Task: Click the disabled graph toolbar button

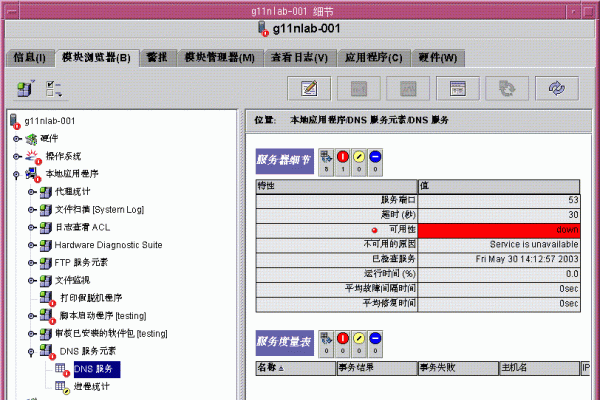Action: pos(408,88)
